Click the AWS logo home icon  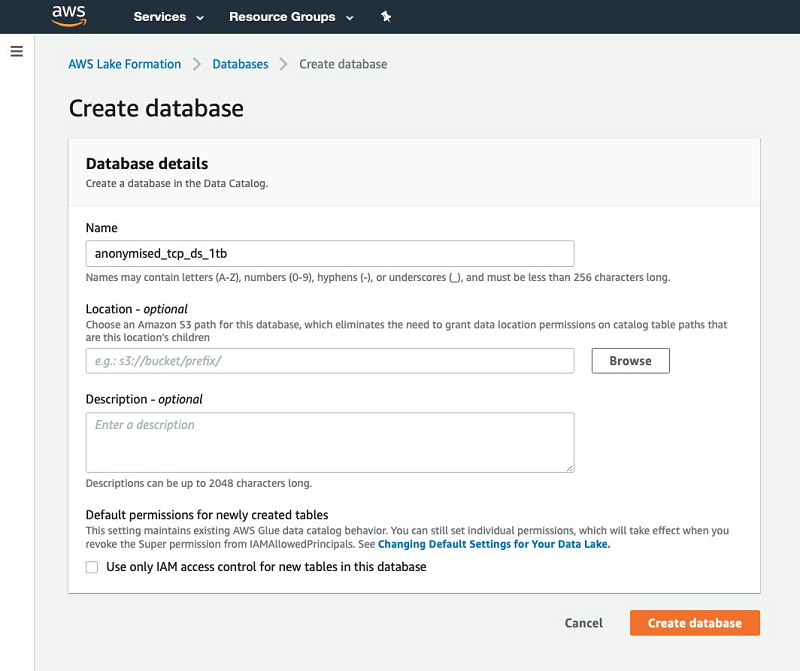tap(70, 17)
